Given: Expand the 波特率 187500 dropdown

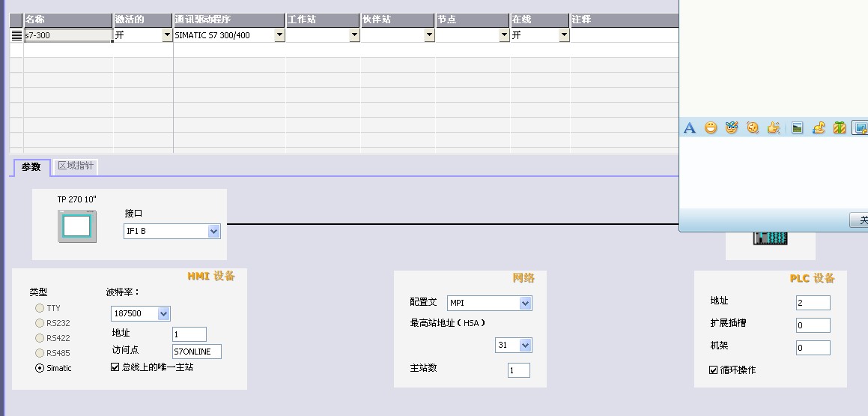Looking at the screenshot, I should tap(164, 314).
